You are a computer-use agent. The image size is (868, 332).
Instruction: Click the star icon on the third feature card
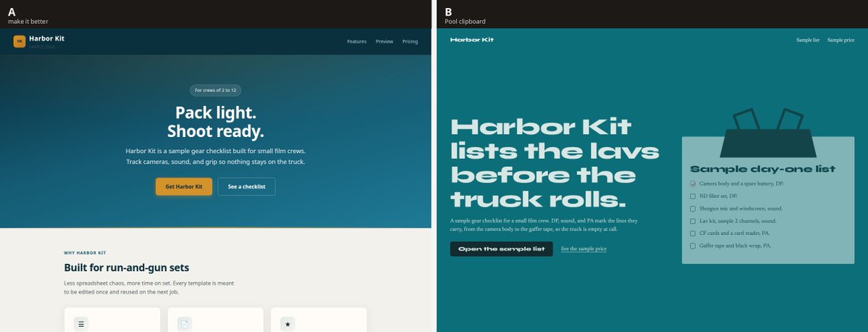[287, 324]
